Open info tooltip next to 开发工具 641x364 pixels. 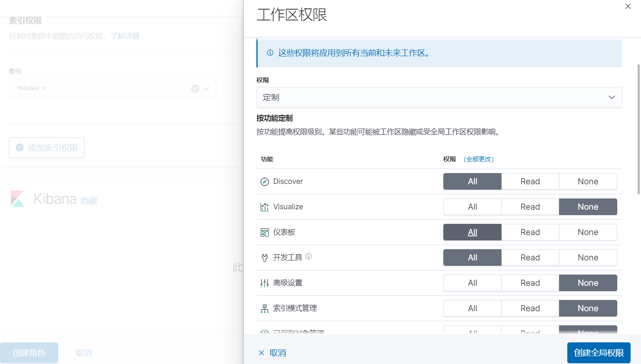(308, 256)
